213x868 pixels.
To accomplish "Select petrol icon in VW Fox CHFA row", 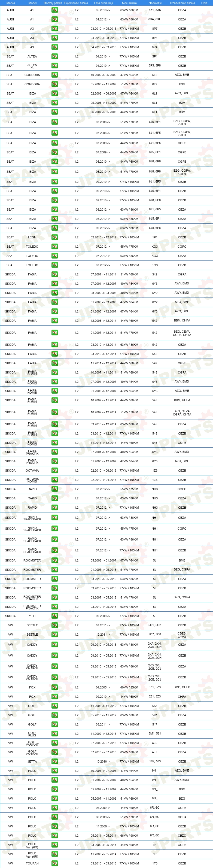I will [54, 696].
